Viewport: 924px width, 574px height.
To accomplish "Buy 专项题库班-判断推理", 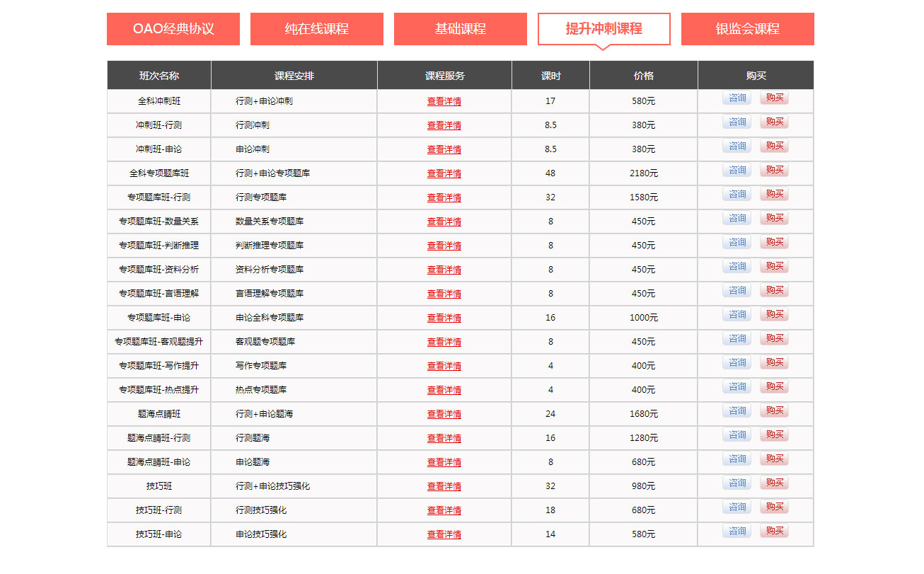I will (775, 242).
